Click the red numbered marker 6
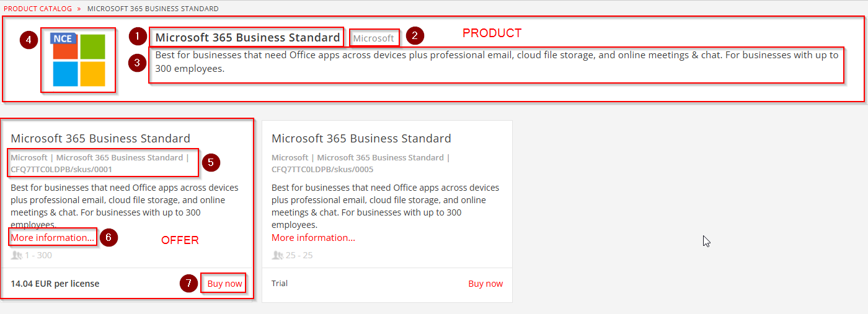The height and width of the screenshot is (314, 868). click(108, 237)
